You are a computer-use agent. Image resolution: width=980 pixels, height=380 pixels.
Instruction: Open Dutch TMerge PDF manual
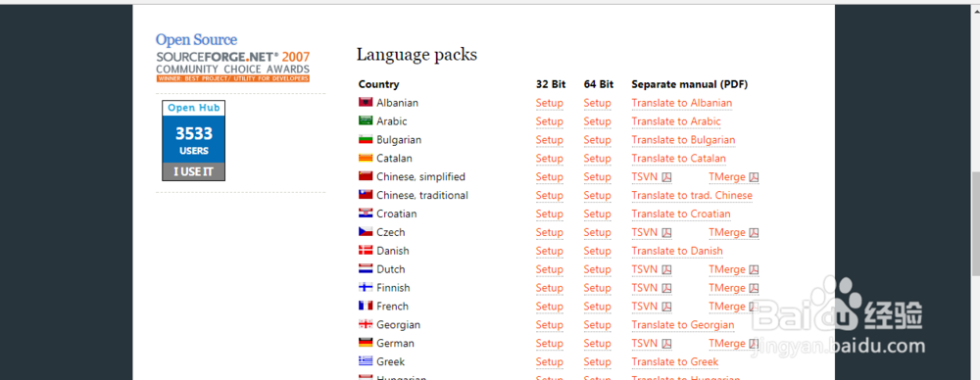coord(733,269)
